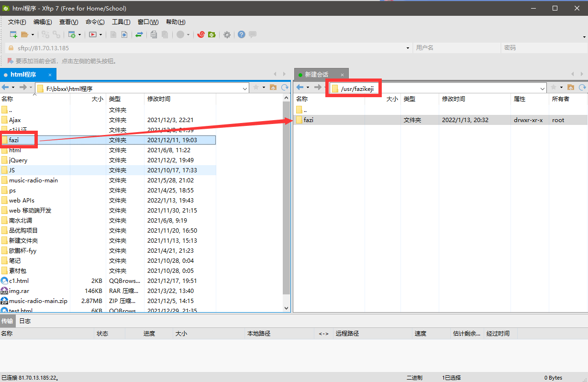Image resolution: width=588 pixels, height=382 pixels.
Task: Expand the favorites star dropdown in local pane
Action: 265,87
